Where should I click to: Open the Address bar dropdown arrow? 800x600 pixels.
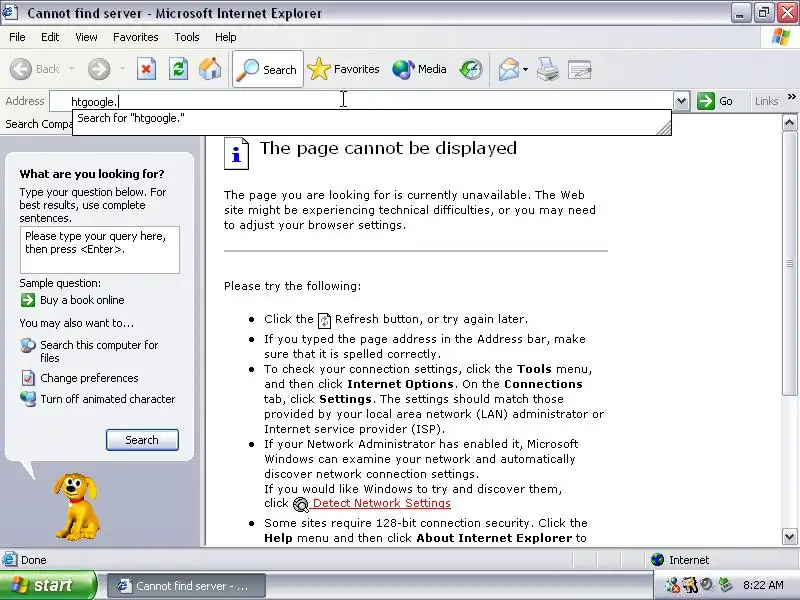pyautogui.click(x=681, y=101)
